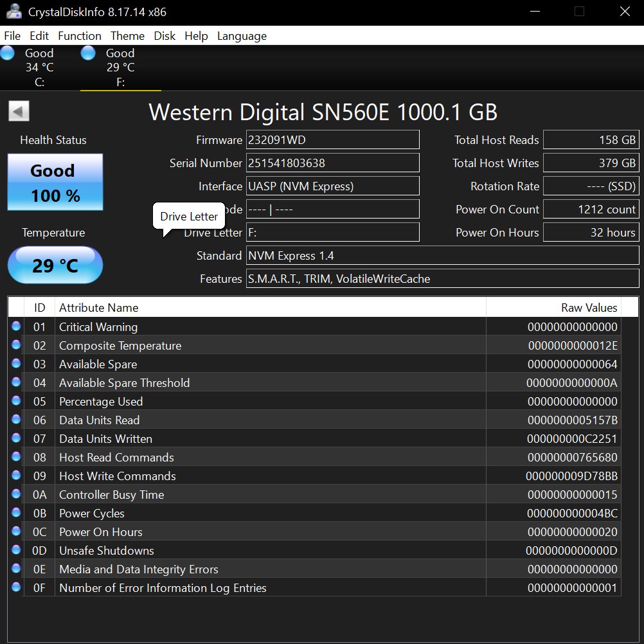Click the status orb beside Power Cycles
This screenshot has height=644, width=644.
[16, 512]
